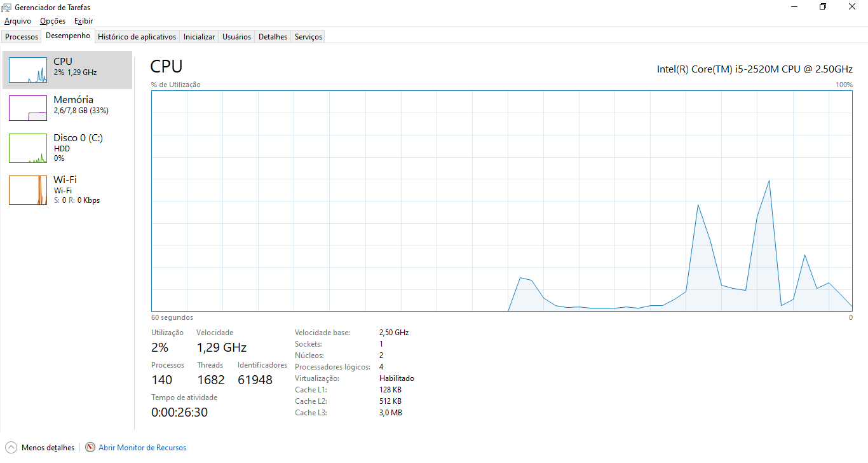Click Cache L1 value 128 KB
The width and height of the screenshot is (868, 463).
[390, 390]
